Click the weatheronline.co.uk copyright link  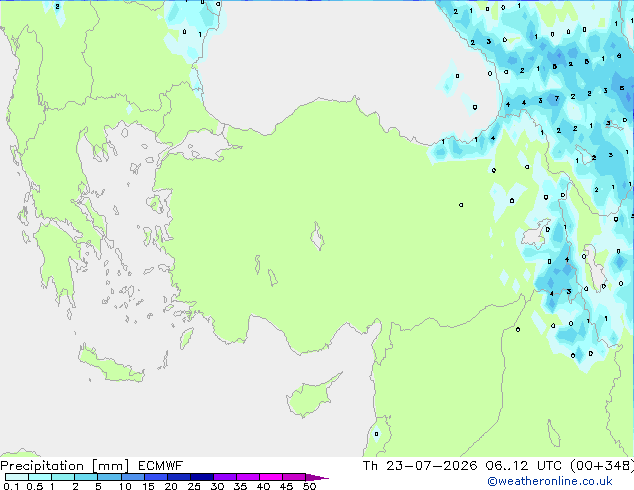pos(549,481)
